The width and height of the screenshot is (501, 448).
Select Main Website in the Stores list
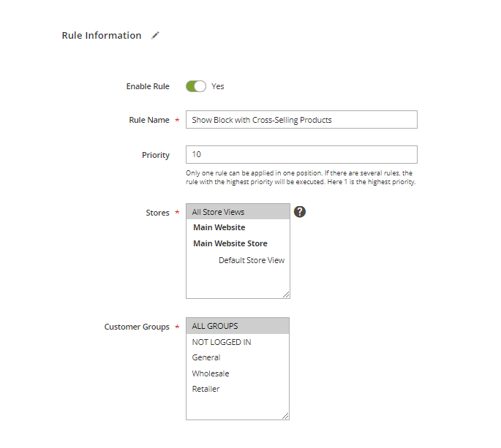coord(219,227)
